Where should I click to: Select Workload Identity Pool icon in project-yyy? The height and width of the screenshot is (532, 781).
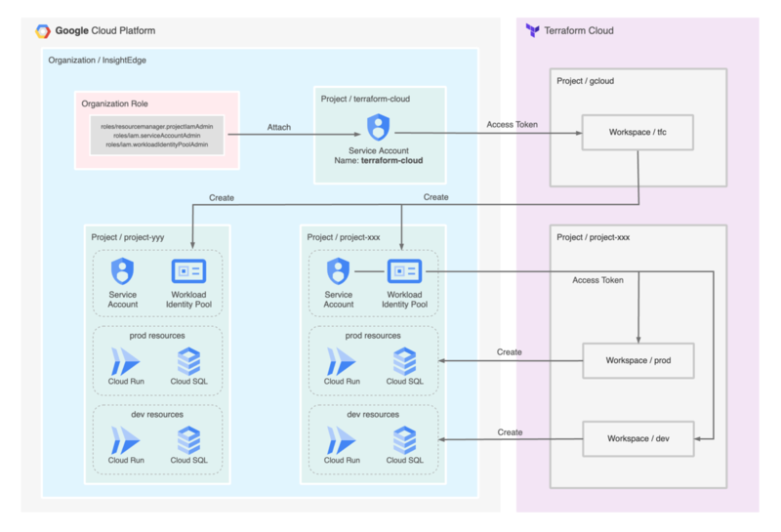pos(188,271)
